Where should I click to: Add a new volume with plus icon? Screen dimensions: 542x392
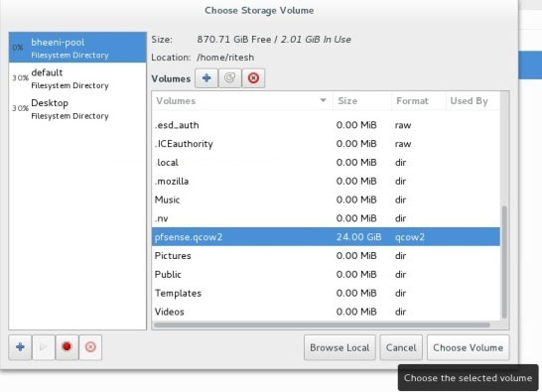click(x=206, y=78)
